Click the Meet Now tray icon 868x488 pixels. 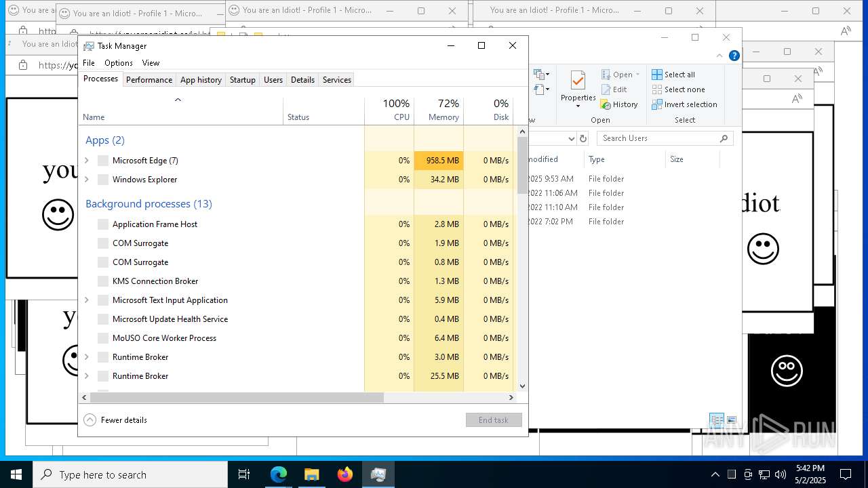point(748,474)
